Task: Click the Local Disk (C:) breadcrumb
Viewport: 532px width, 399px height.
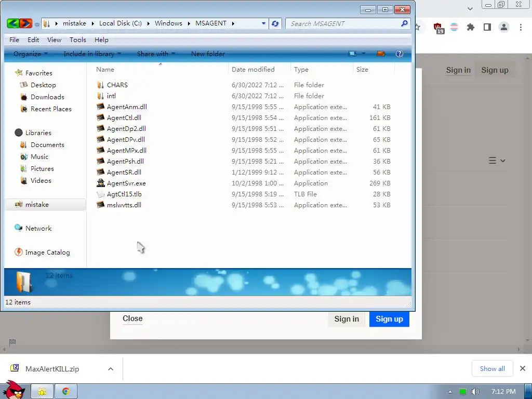Action: [121, 23]
